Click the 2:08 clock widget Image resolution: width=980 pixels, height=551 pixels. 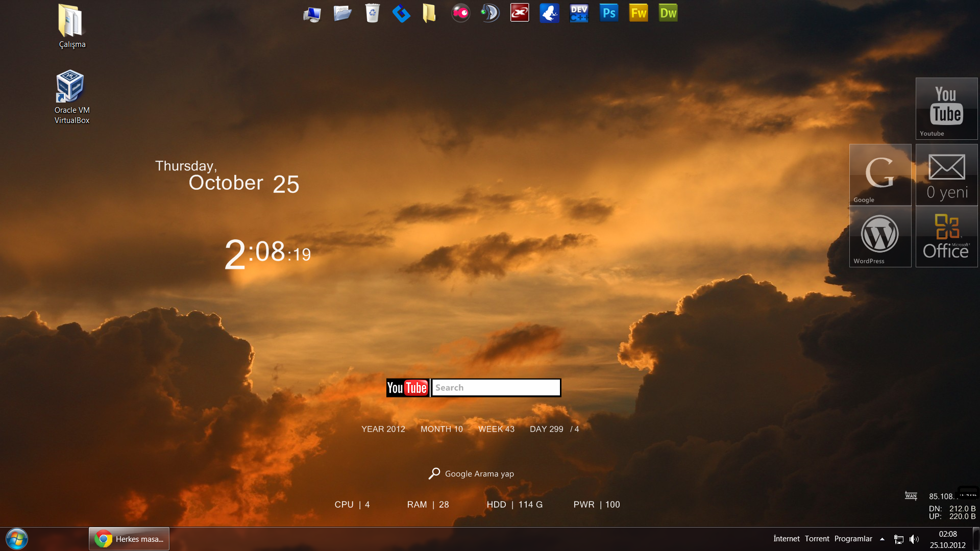click(267, 254)
